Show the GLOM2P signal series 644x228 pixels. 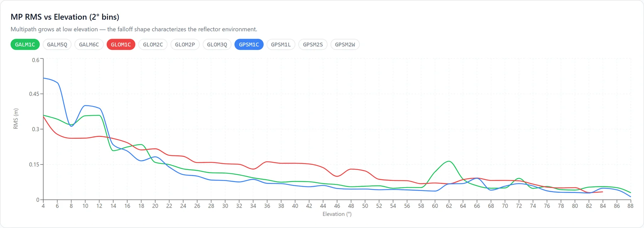[x=185, y=44]
